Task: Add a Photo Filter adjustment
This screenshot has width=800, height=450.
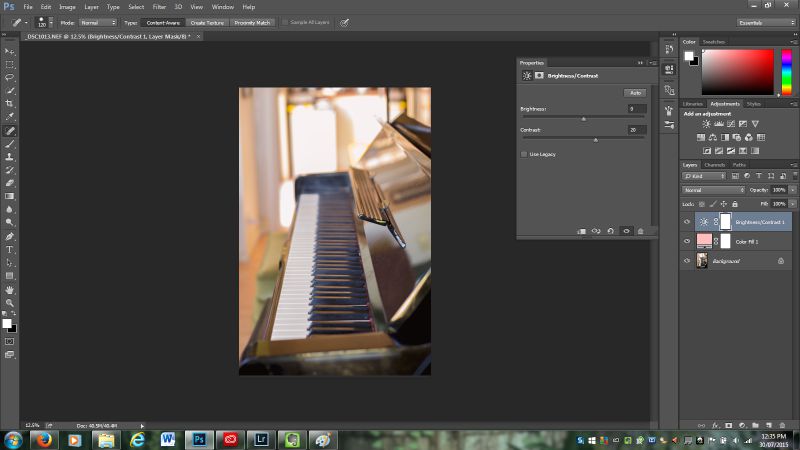Action: (737, 137)
